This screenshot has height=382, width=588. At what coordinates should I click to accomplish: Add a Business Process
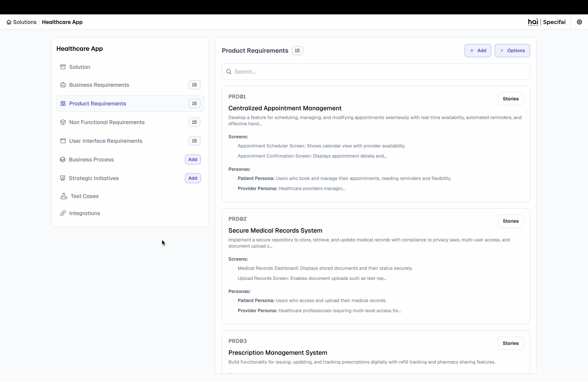tap(193, 159)
